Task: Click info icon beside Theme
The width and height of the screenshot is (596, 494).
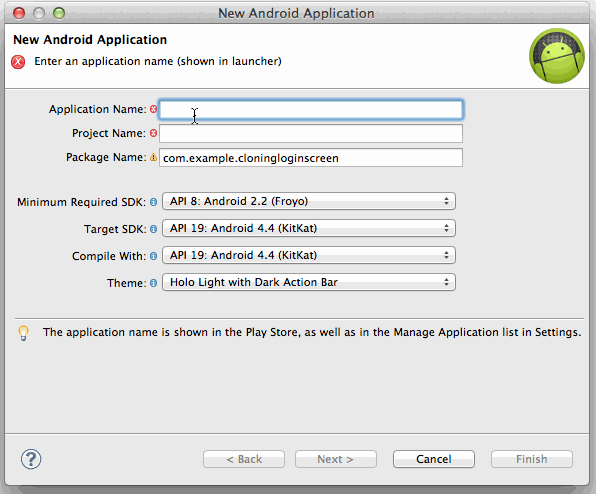Action: (x=153, y=283)
